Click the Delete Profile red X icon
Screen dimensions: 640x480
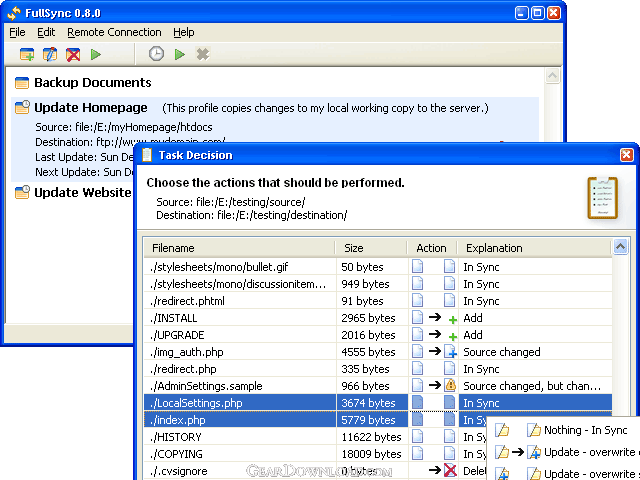[x=73, y=54]
